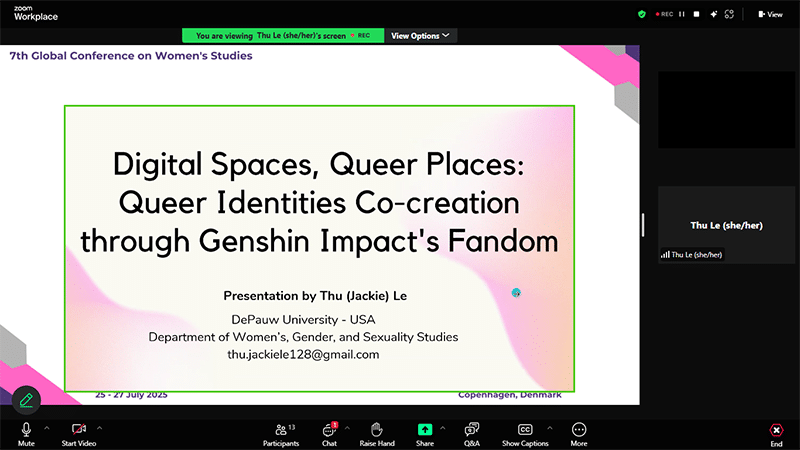Click the green encryption shield icon
Viewport: 800px width, 450px height.
(642, 14)
